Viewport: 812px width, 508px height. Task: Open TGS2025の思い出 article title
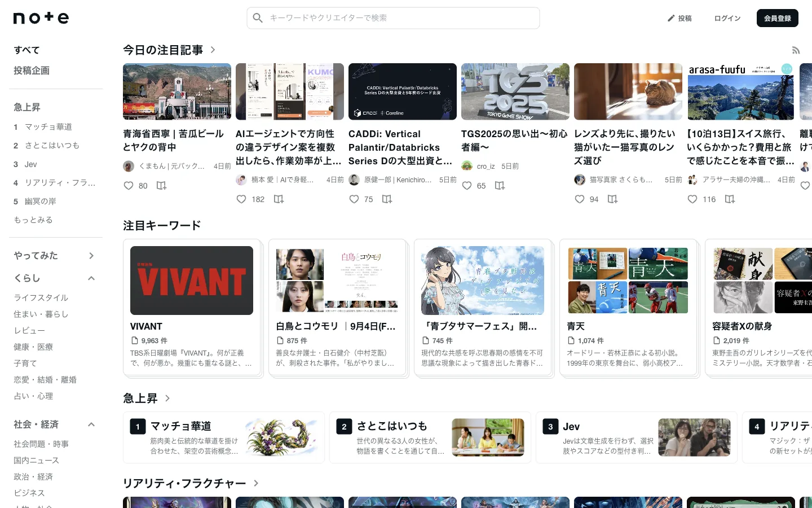[515, 141]
